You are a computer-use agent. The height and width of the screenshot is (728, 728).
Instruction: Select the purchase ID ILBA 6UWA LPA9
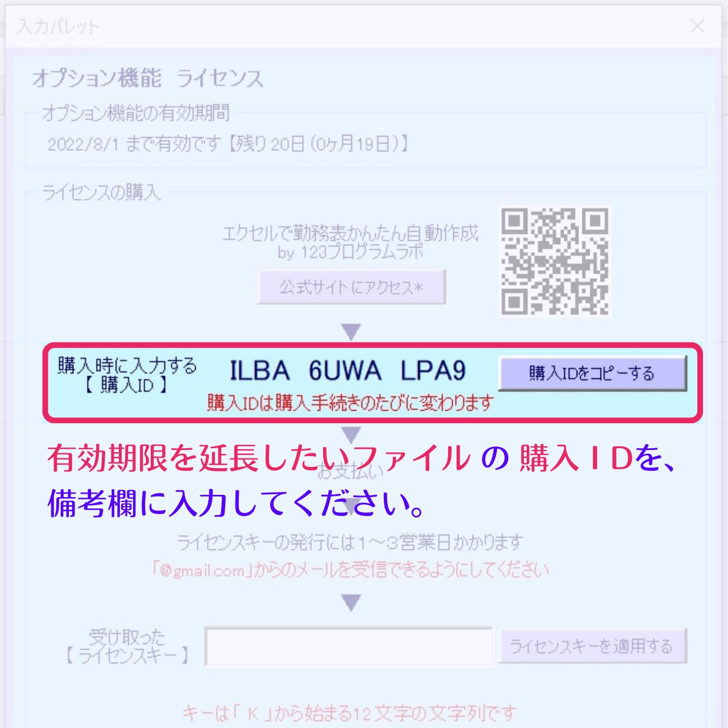coord(348,371)
